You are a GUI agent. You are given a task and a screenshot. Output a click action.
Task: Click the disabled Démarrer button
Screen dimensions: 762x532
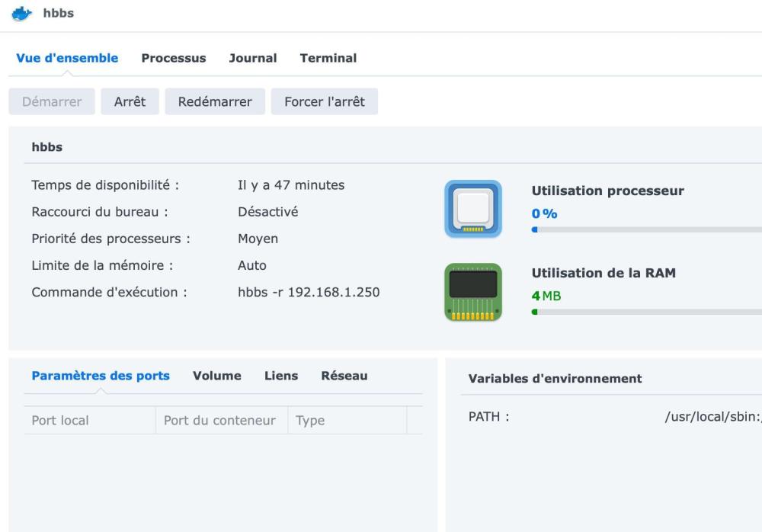tap(52, 101)
